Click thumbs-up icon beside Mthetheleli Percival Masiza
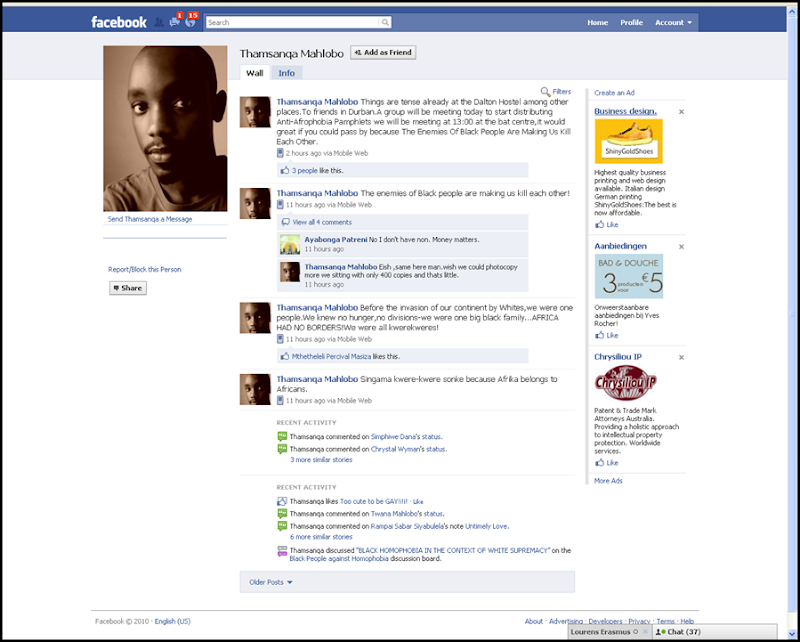800x642 pixels. [x=285, y=356]
